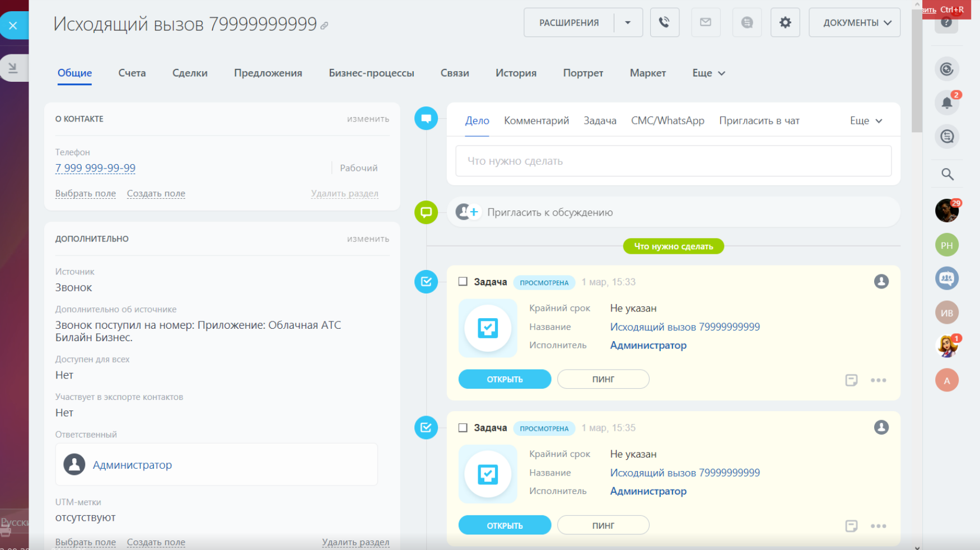
Task: Open the more options dots on first task
Action: [x=878, y=380]
